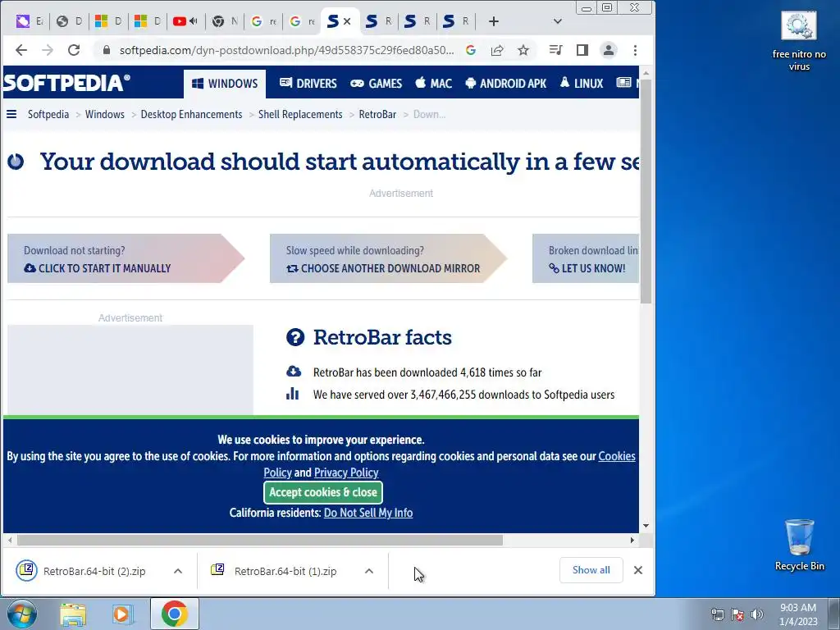This screenshot has height=630, width=840.
Task: Click scrollbar down arrow
Action: click(x=646, y=526)
